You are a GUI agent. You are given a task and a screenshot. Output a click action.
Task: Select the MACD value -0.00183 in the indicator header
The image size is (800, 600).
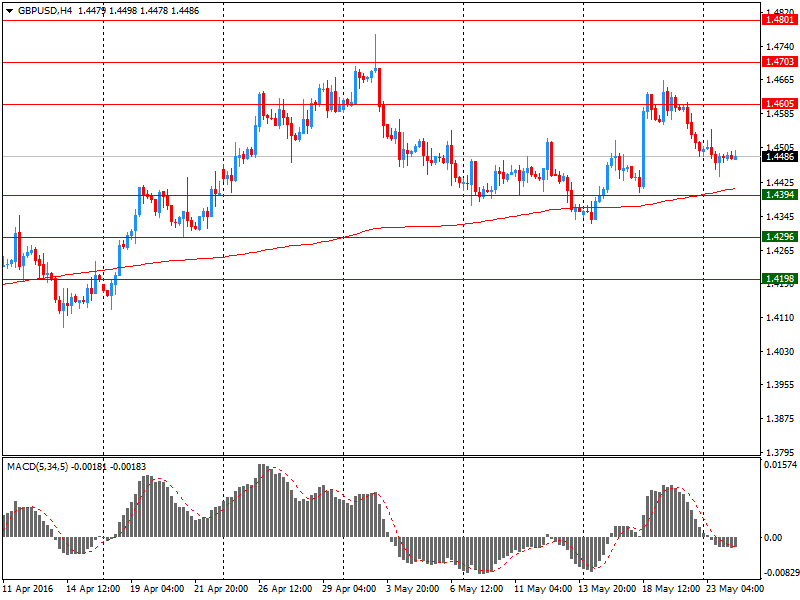tap(128, 466)
